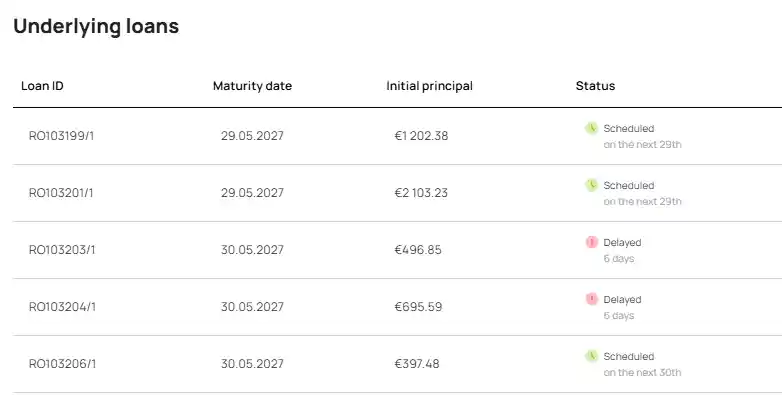Click the €2 103.23 principal amount

pos(421,193)
